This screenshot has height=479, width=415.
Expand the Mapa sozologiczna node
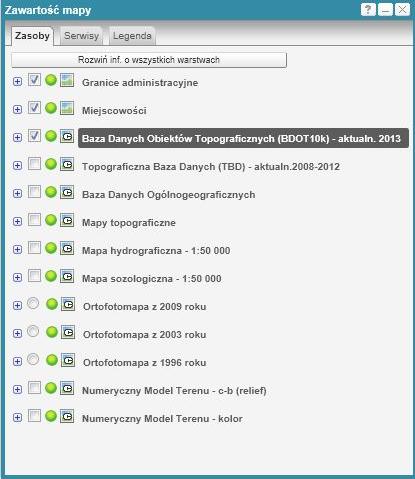(17, 278)
